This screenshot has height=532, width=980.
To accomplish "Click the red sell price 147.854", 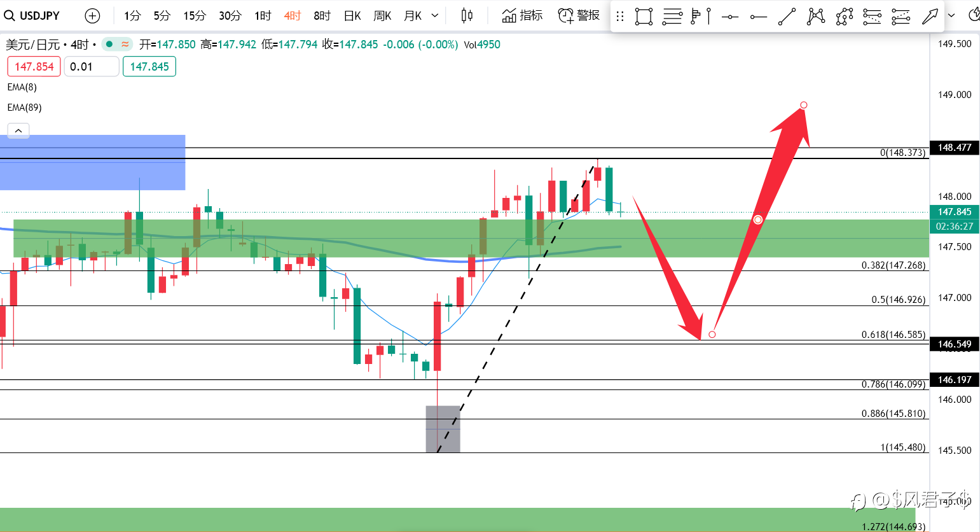I will (x=34, y=67).
